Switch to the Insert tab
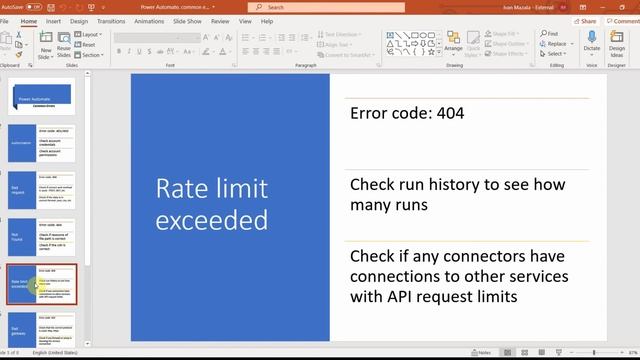This screenshot has height=360, width=640. [53, 21]
